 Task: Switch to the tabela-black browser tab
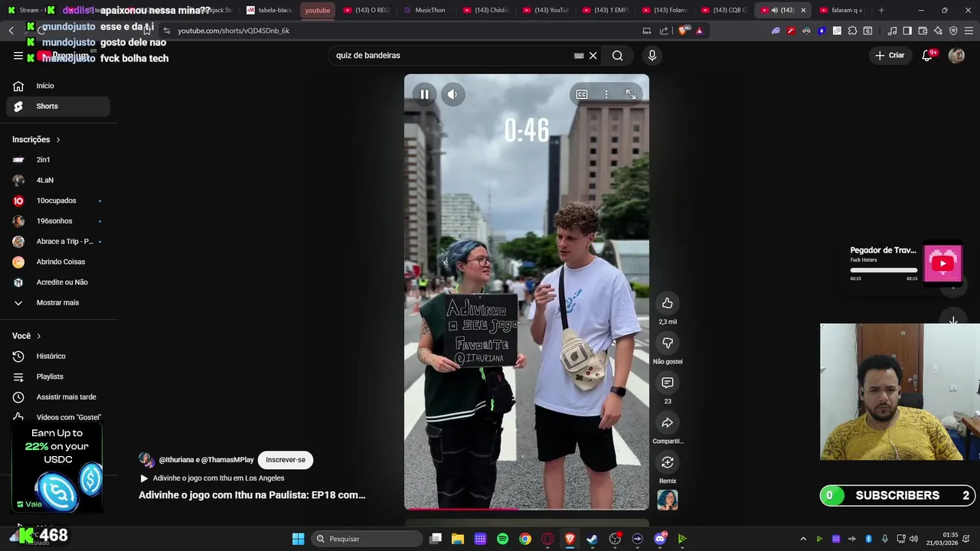269,10
